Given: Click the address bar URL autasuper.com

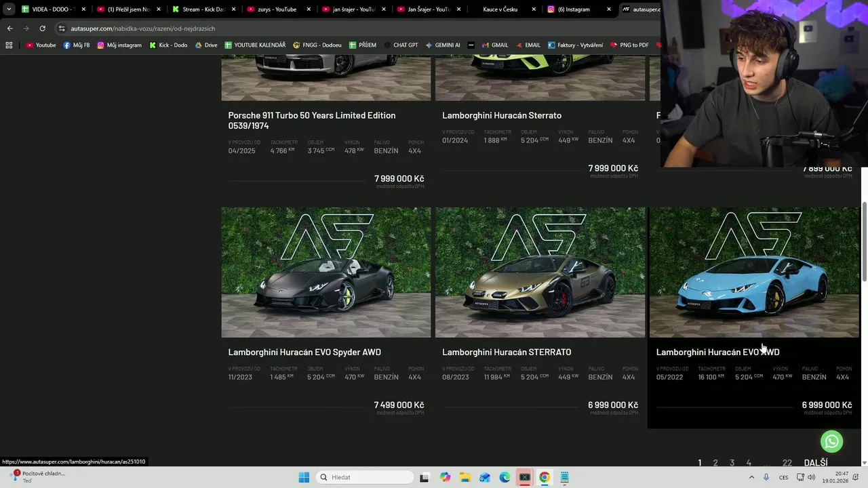Looking at the screenshot, I should 142,28.
